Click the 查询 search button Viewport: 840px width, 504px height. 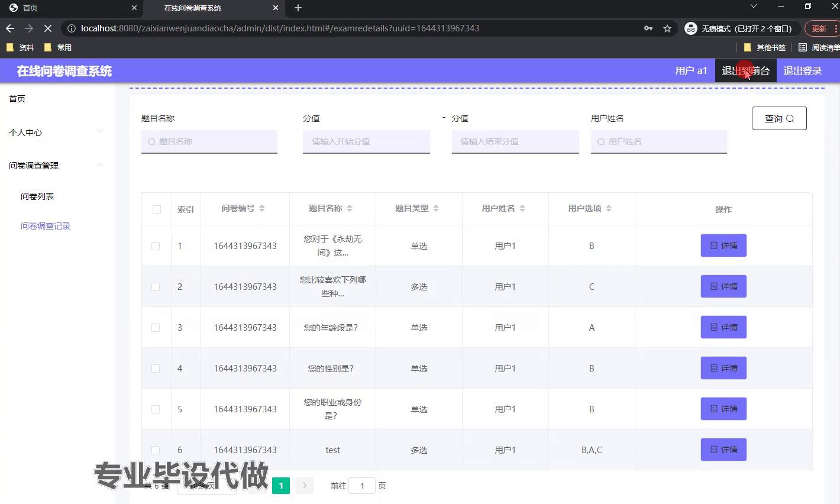[779, 118]
